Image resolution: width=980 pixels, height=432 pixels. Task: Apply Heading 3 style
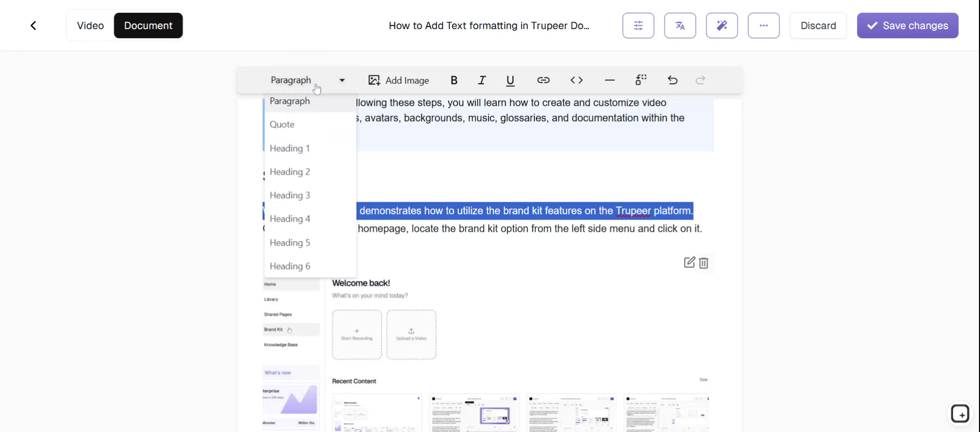310,196
